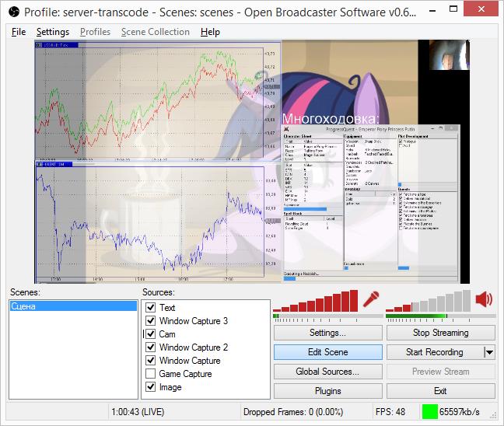This screenshot has height=426, width=504.
Task: Uncheck the Text source
Action: pyautogui.click(x=150, y=308)
